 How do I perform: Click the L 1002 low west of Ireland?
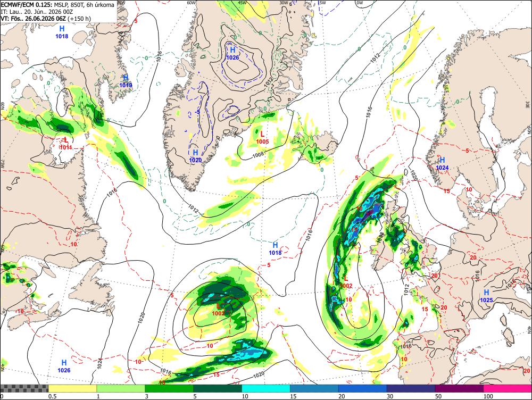(x=346, y=282)
